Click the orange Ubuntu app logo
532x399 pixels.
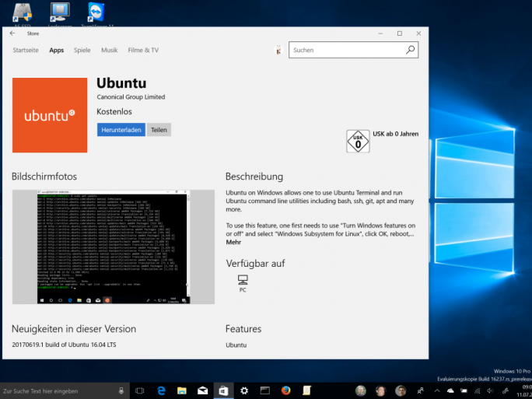point(50,115)
